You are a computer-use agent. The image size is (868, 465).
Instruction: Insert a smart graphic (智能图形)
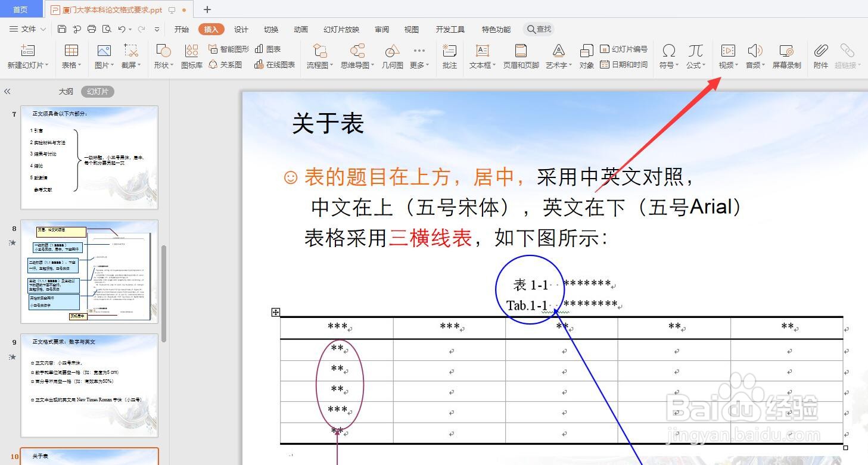(229, 49)
